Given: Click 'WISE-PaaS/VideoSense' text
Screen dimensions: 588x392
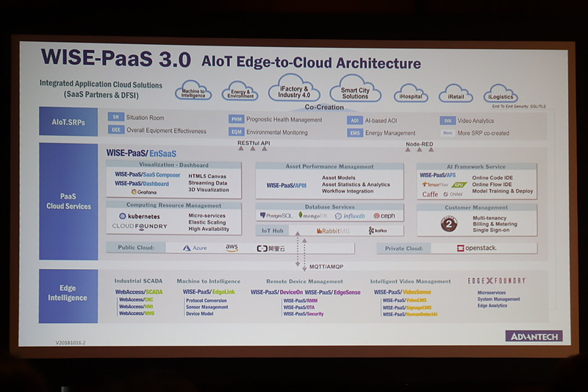Looking at the screenshot, I should [402, 292].
